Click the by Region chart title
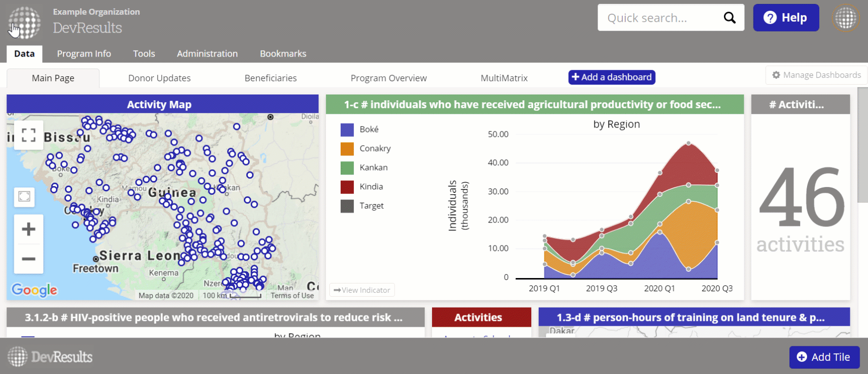The height and width of the screenshot is (374, 868). pyautogui.click(x=616, y=125)
